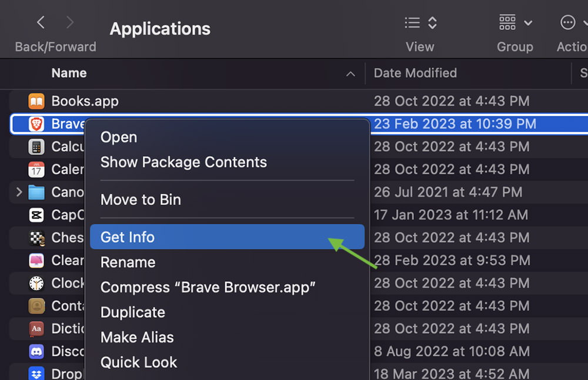
Task: Click date 17 Jan 2023 at 11:12 AM
Action: pyautogui.click(x=451, y=215)
